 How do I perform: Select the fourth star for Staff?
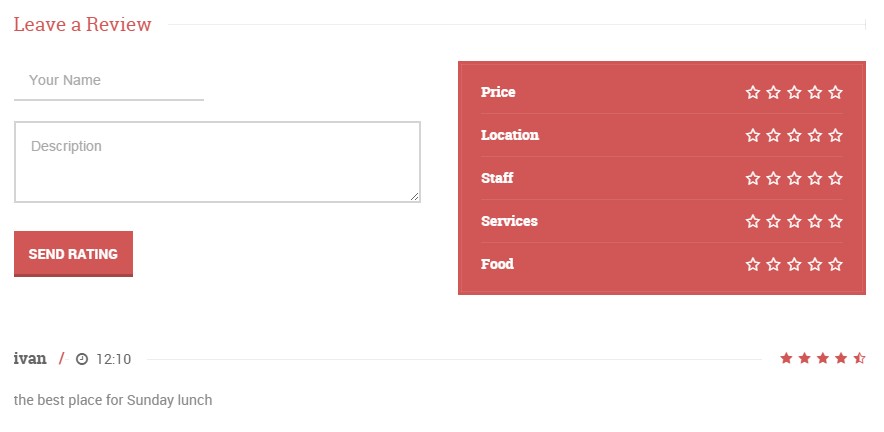click(x=815, y=178)
